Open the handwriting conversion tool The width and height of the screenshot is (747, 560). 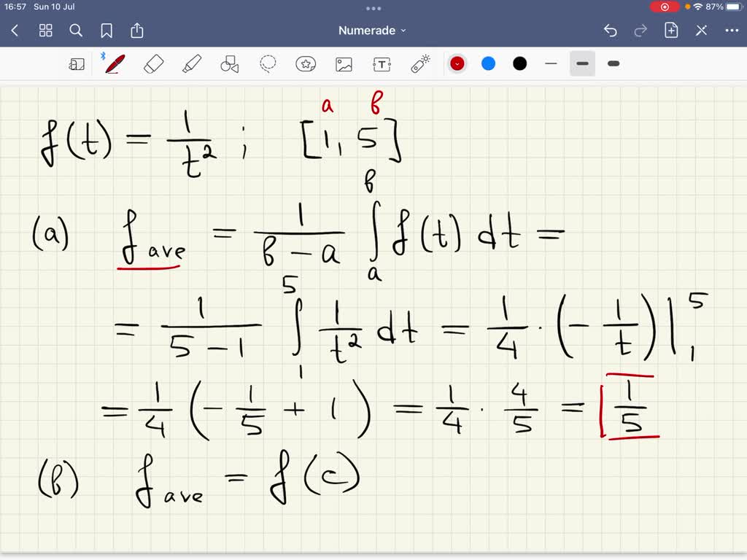coord(77,63)
